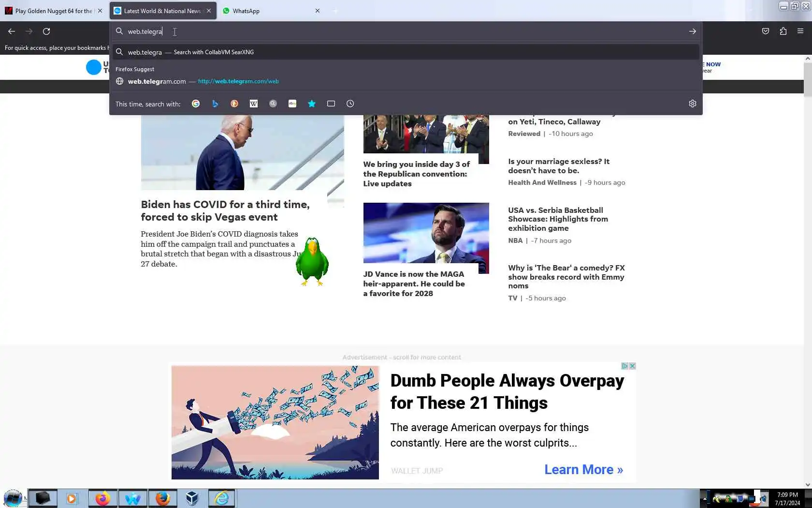
Task: Open the Biden has COVID headline article
Action: (225, 210)
